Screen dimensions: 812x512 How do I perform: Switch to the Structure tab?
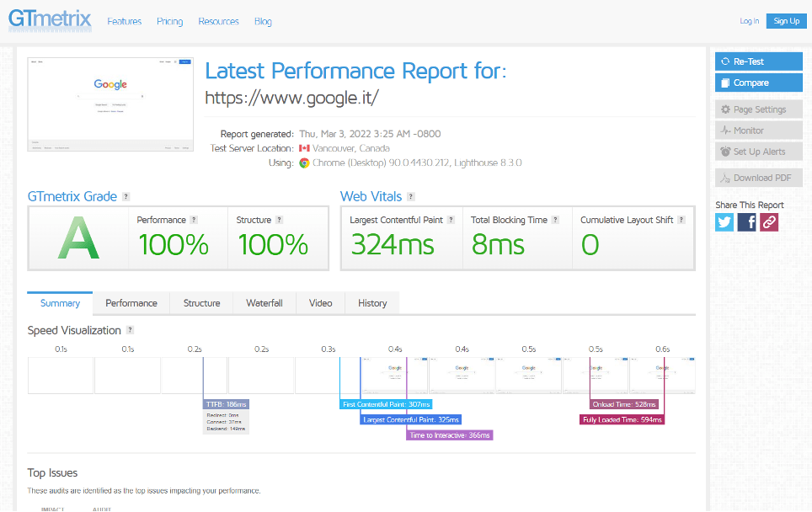(x=201, y=303)
